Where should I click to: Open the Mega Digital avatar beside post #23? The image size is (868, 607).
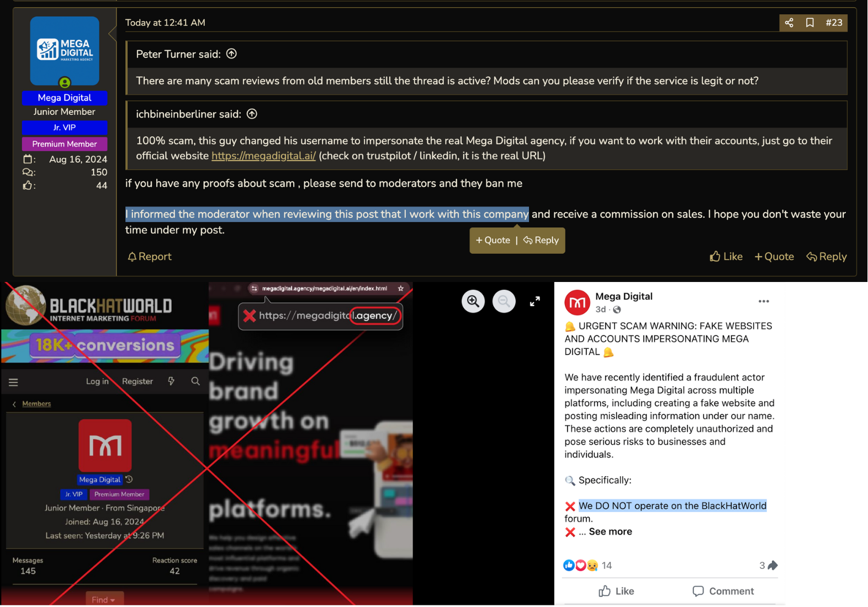coord(65,50)
